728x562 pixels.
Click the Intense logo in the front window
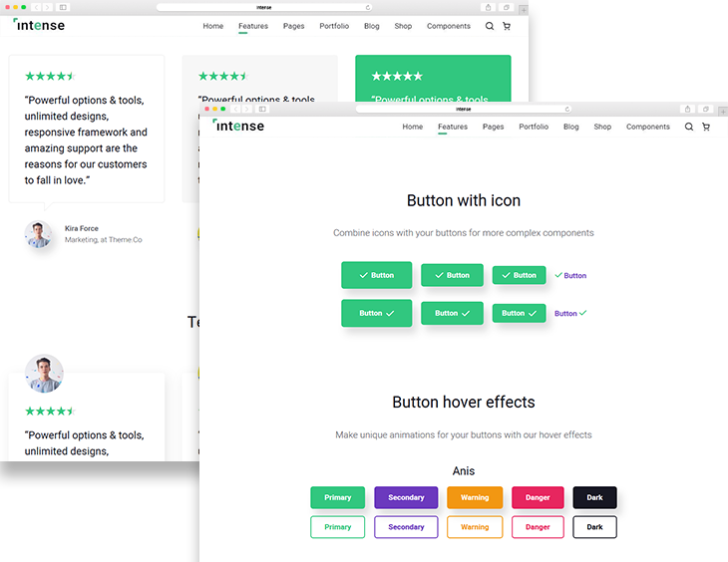pos(239,126)
